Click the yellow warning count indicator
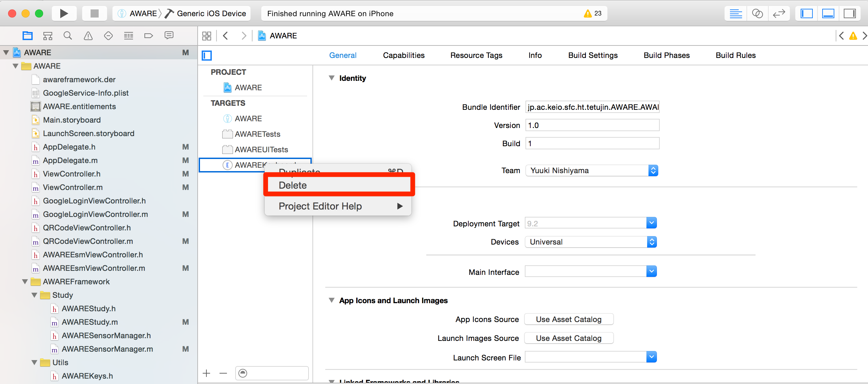 [593, 13]
